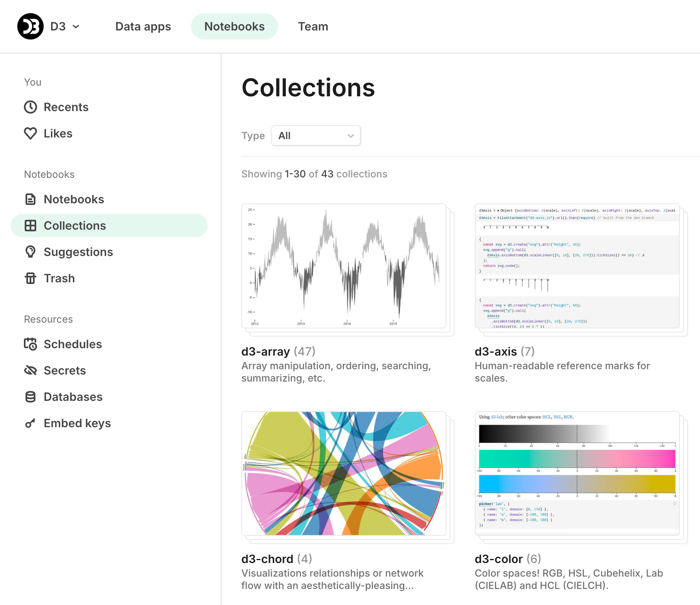Expand the D3 workspace switcher chevron

(77, 26)
